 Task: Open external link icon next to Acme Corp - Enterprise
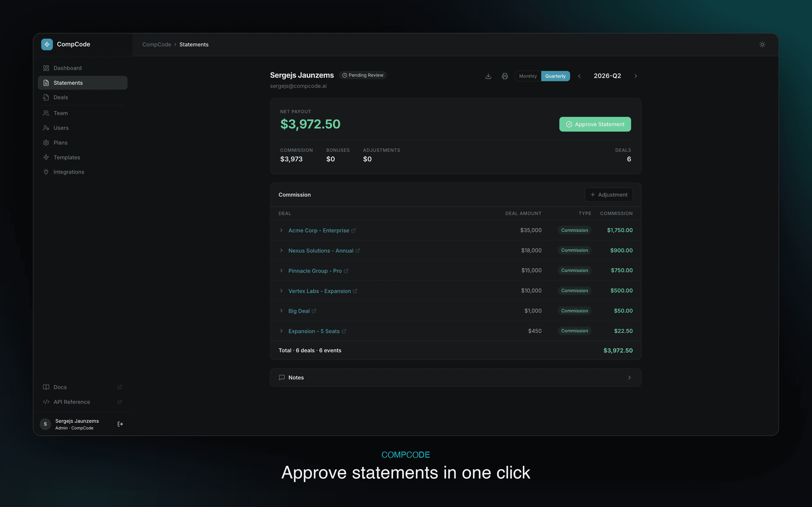[353, 230]
